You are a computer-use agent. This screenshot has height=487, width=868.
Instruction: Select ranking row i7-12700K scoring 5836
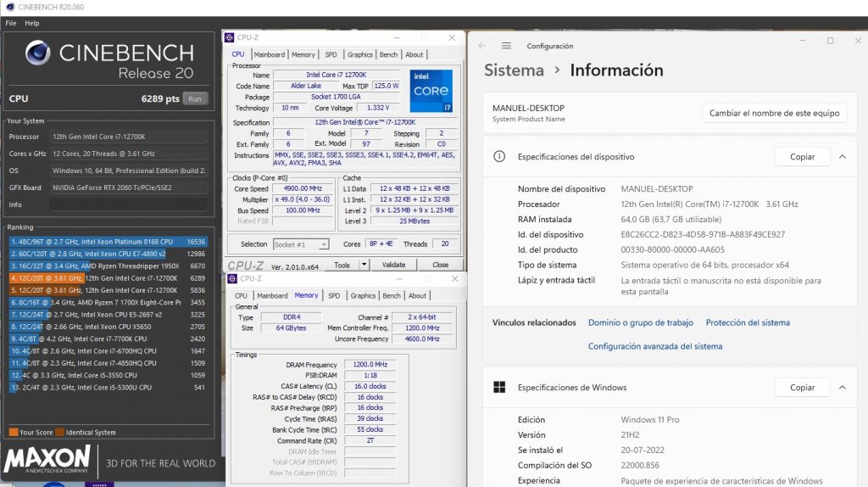tap(108, 290)
